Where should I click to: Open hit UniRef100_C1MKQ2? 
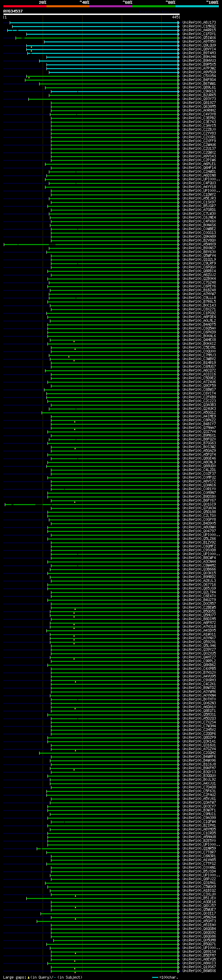pos(199,26)
